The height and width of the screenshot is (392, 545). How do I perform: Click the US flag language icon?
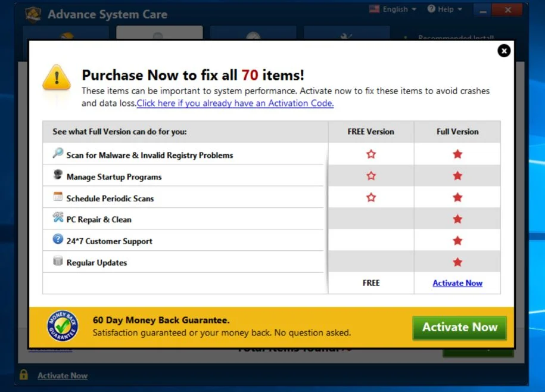(374, 9)
